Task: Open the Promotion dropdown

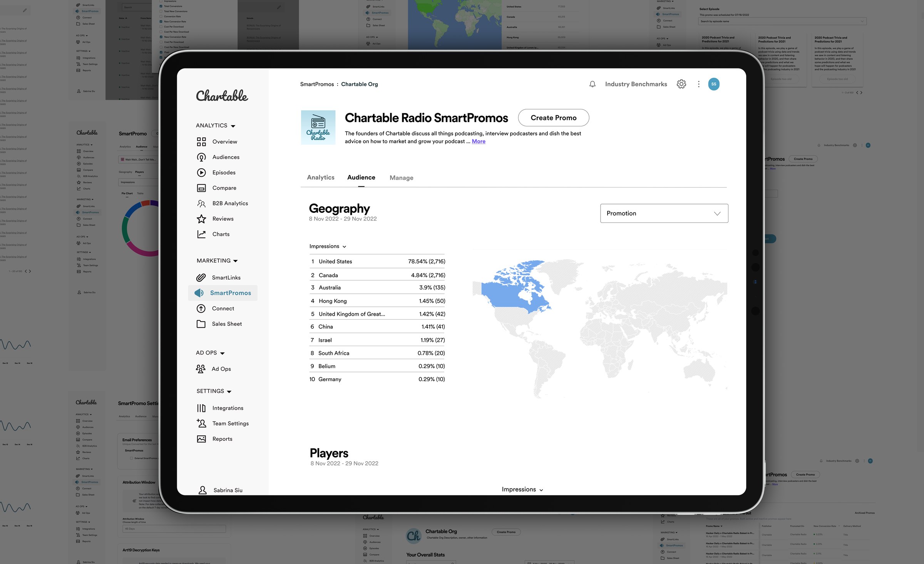Action: 664,213
